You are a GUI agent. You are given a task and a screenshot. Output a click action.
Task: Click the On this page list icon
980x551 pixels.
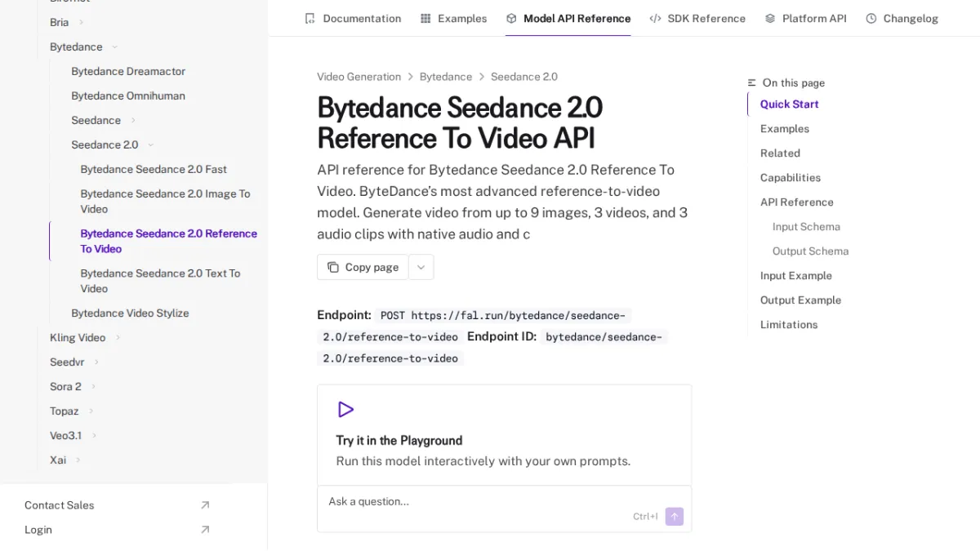click(752, 82)
